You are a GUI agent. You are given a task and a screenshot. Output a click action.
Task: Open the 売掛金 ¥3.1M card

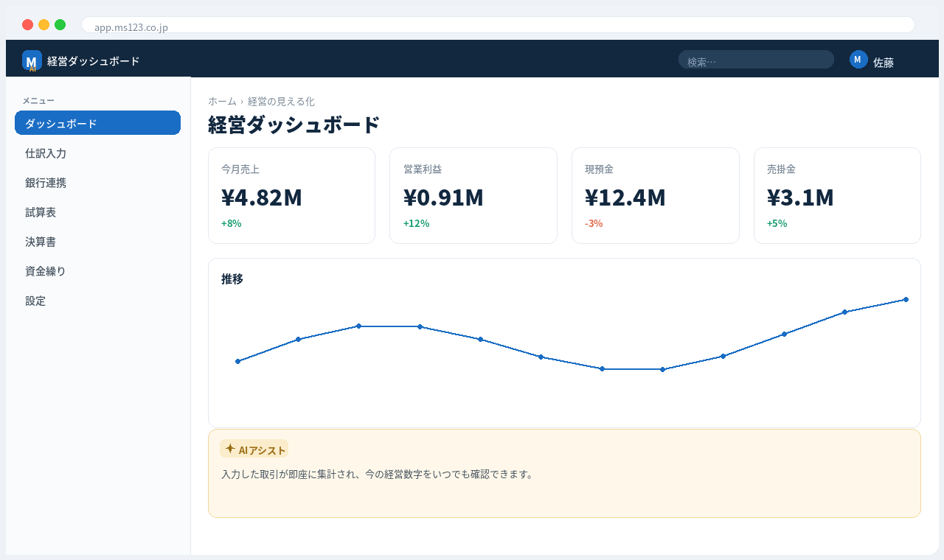pyautogui.click(x=837, y=195)
